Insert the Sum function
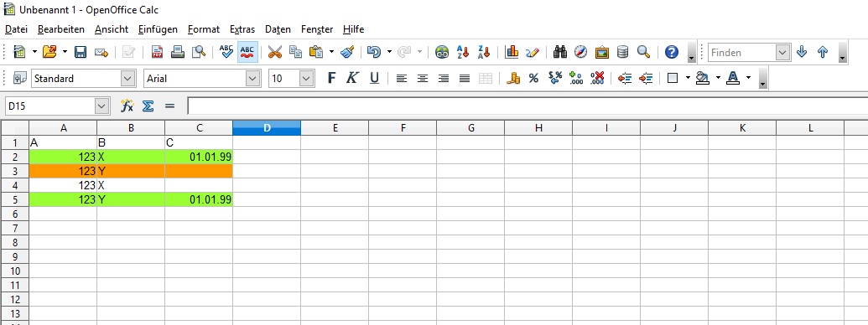The image size is (868, 325). click(x=148, y=106)
